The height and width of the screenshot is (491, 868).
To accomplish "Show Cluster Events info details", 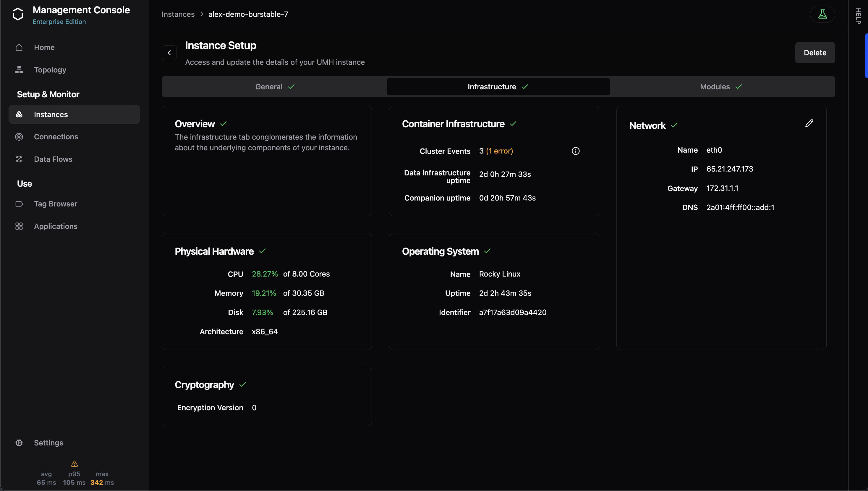I will (576, 151).
